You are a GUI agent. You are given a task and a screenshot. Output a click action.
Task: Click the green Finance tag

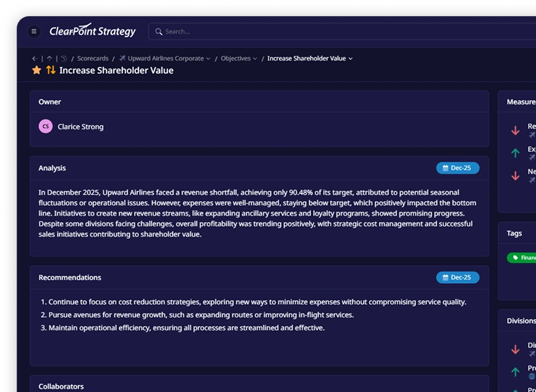click(x=522, y=258)
